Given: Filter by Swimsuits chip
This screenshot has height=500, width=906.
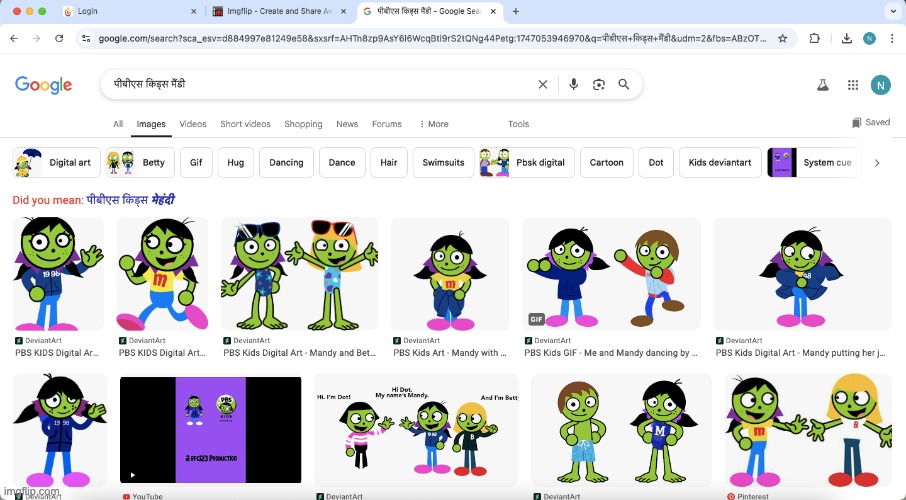Looking at the screenshot, I should point(444,162).
